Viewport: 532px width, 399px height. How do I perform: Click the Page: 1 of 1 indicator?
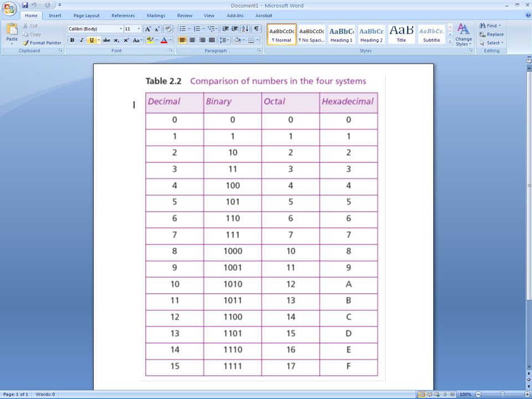coord(16,394)
